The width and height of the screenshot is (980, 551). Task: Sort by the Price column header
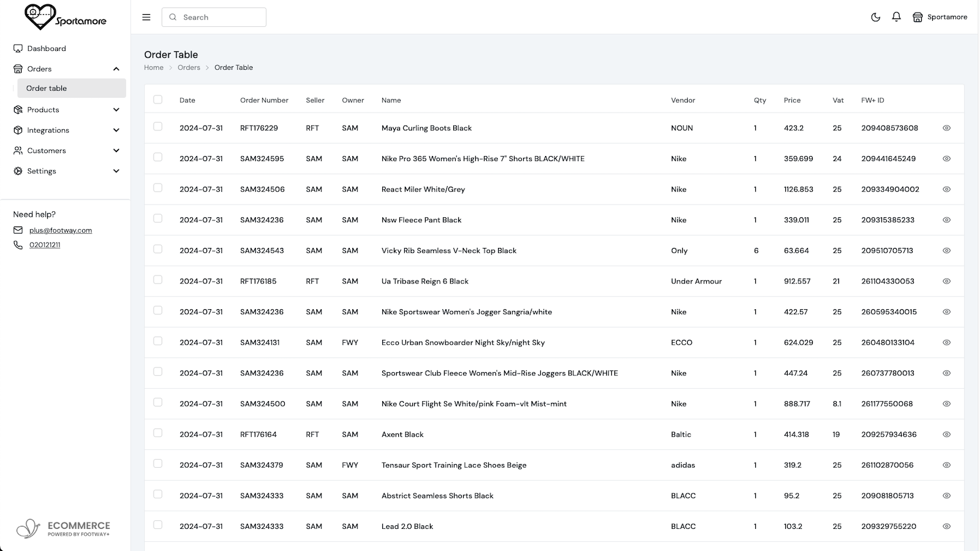click(x=792, y=100)
